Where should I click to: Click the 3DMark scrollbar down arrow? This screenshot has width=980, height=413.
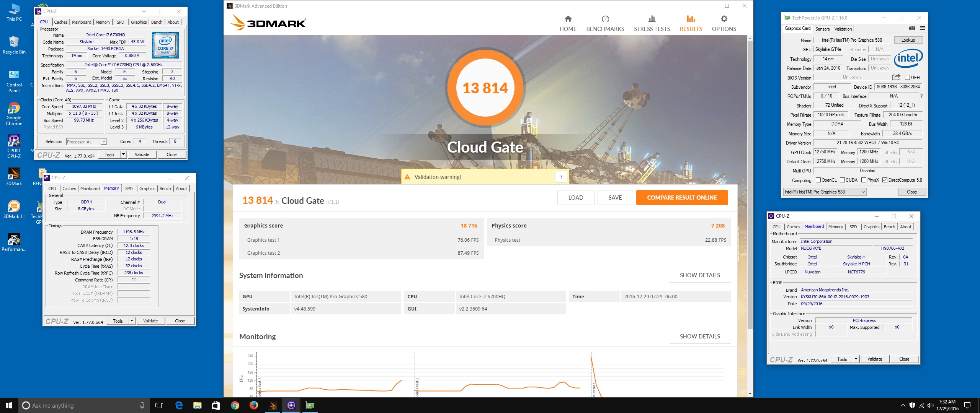(750, 394)
